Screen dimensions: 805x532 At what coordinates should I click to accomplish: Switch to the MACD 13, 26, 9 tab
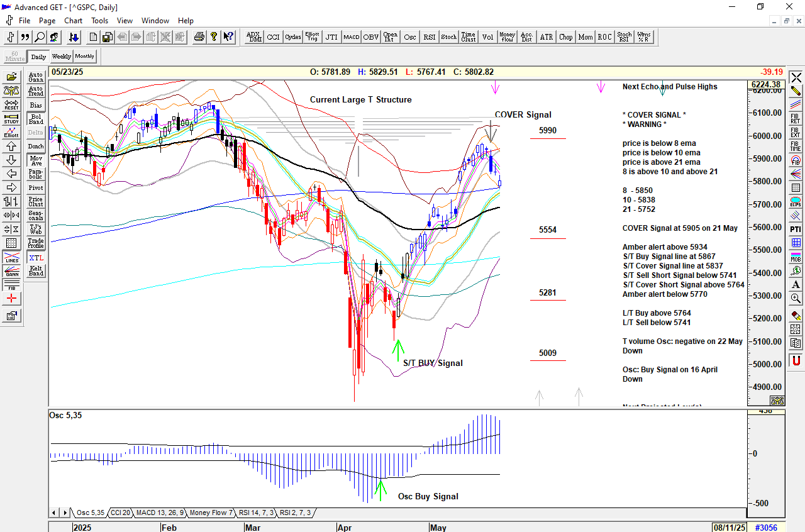tap(160, 513)
